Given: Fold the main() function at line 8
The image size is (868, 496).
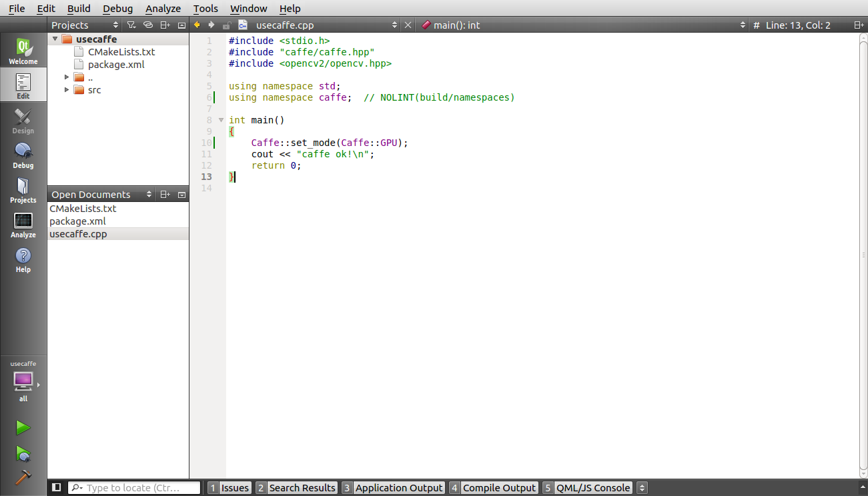Looking at the screenshot, I should [x=221, y=120].
